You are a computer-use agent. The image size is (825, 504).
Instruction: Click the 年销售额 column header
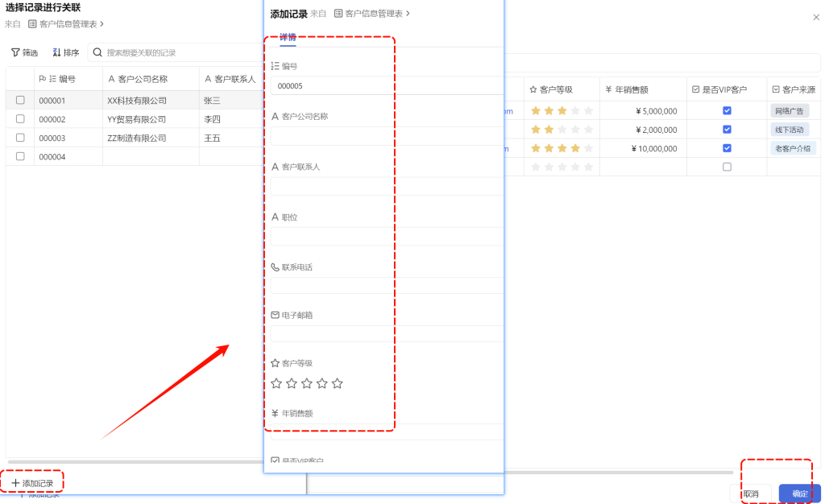pos(643,89)
